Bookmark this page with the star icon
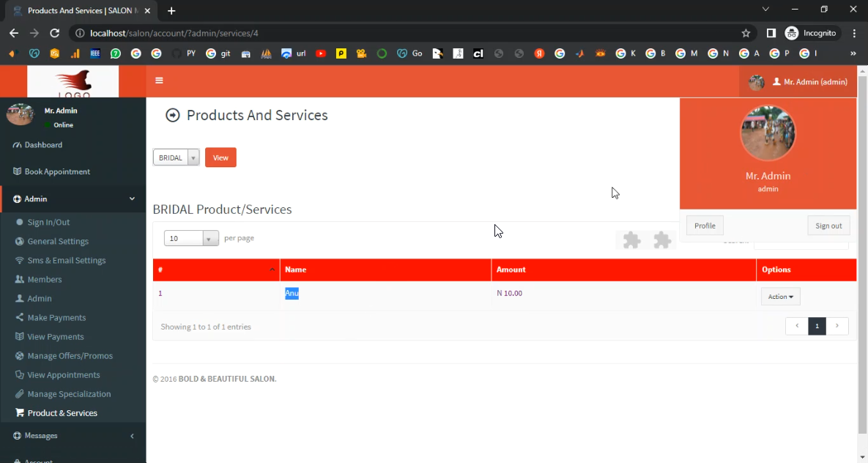The height and width of the screenshot is (463, 868). pos(746,33)
